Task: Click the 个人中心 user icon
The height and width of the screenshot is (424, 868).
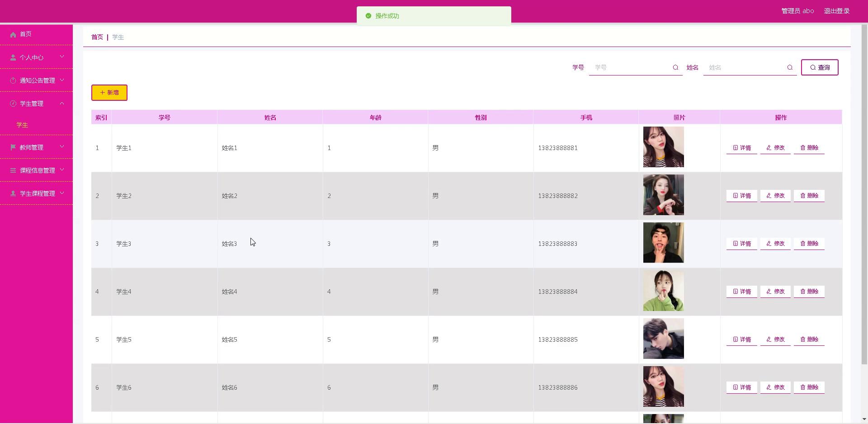Action: (13, 57)
